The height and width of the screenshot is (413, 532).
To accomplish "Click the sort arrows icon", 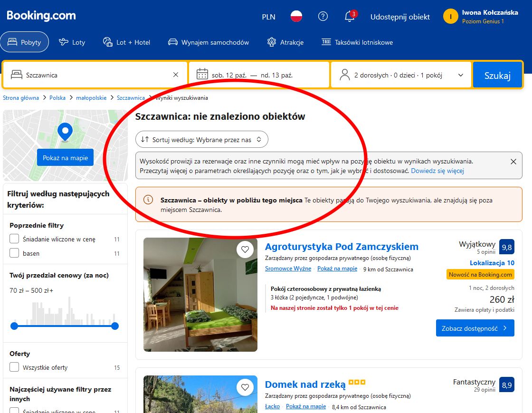I will click(x=145, y=139).
